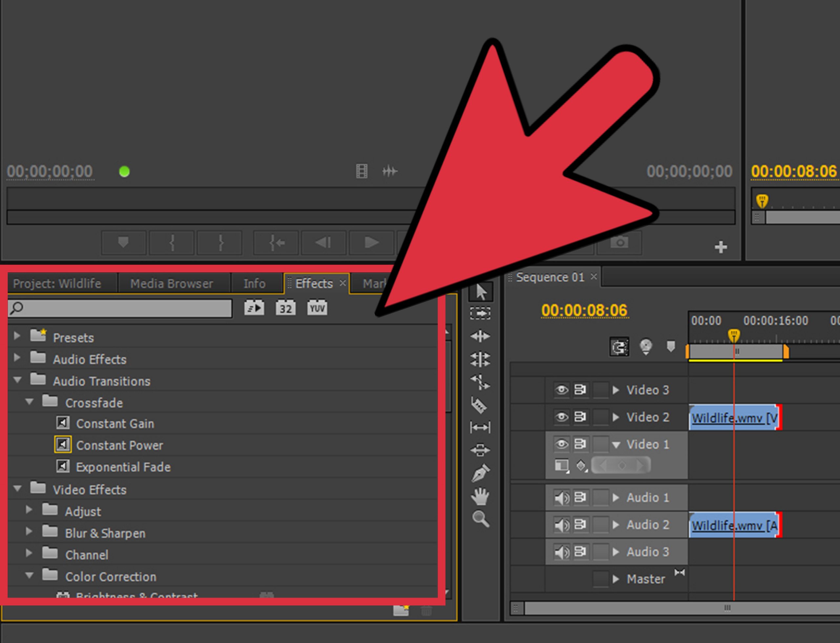Toggle Sync Lock on Video 3
The width and height of the screenshot is (840, 643).
[580, 390]
